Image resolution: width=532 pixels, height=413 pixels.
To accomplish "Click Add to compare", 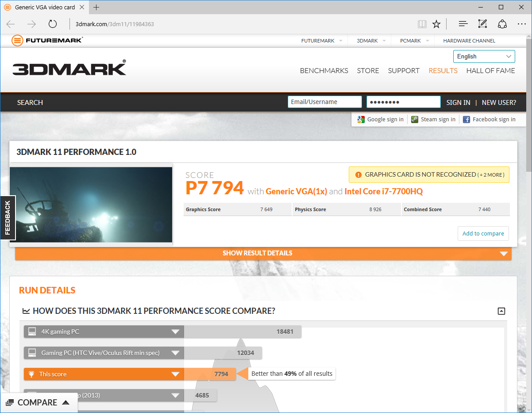I will (483, 233).
